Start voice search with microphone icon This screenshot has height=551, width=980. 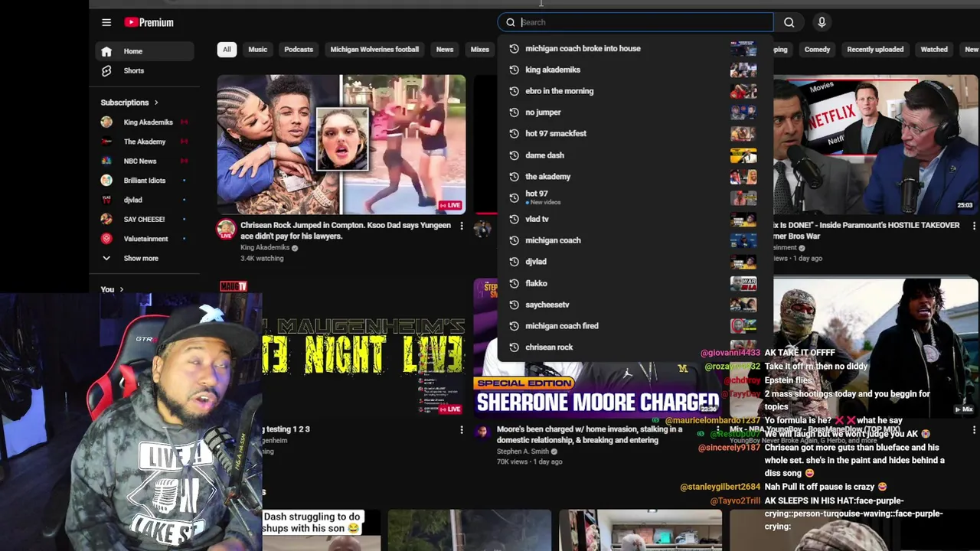coord(822,22)
